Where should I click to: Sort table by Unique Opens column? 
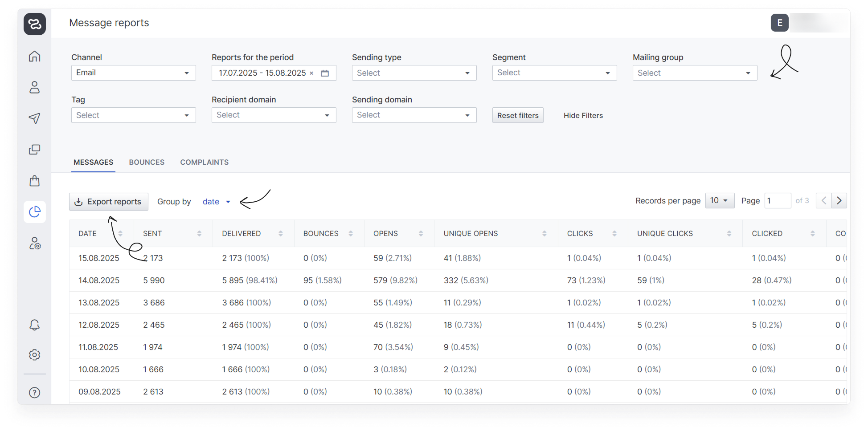(x=544, y=233)
